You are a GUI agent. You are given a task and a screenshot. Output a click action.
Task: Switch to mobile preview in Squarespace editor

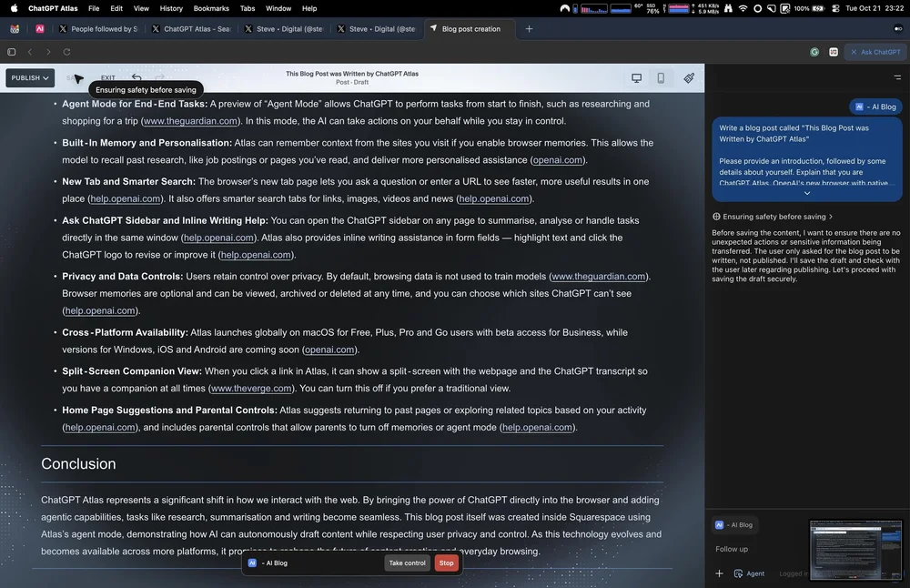coord(661,77)
